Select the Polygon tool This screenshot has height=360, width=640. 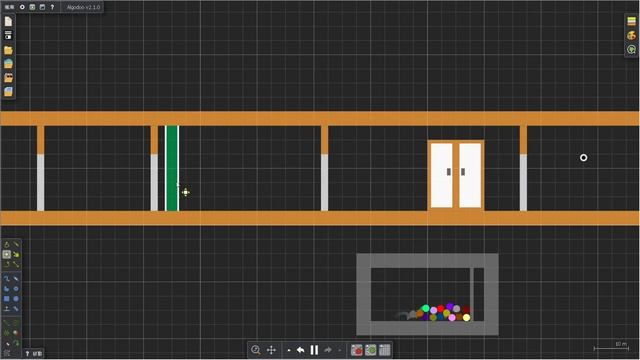coord(7,289)
